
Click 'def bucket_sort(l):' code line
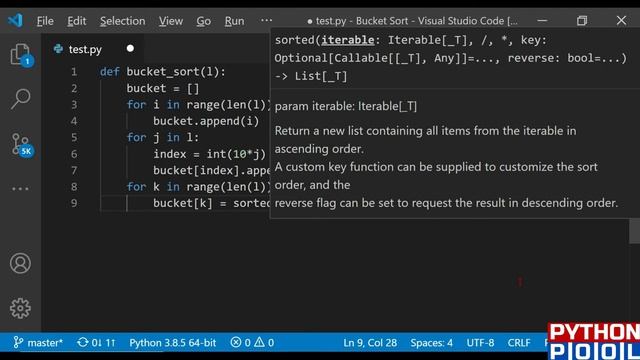162,72
